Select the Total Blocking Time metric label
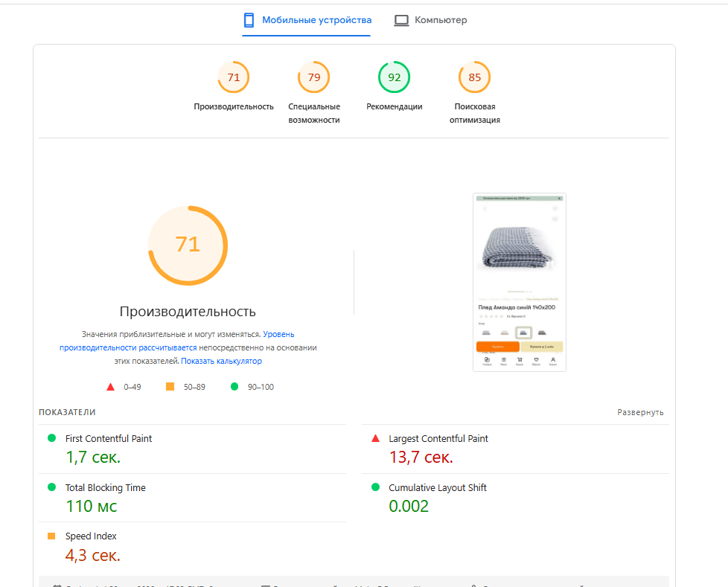The image size is (728, 587). pos(106,488)
